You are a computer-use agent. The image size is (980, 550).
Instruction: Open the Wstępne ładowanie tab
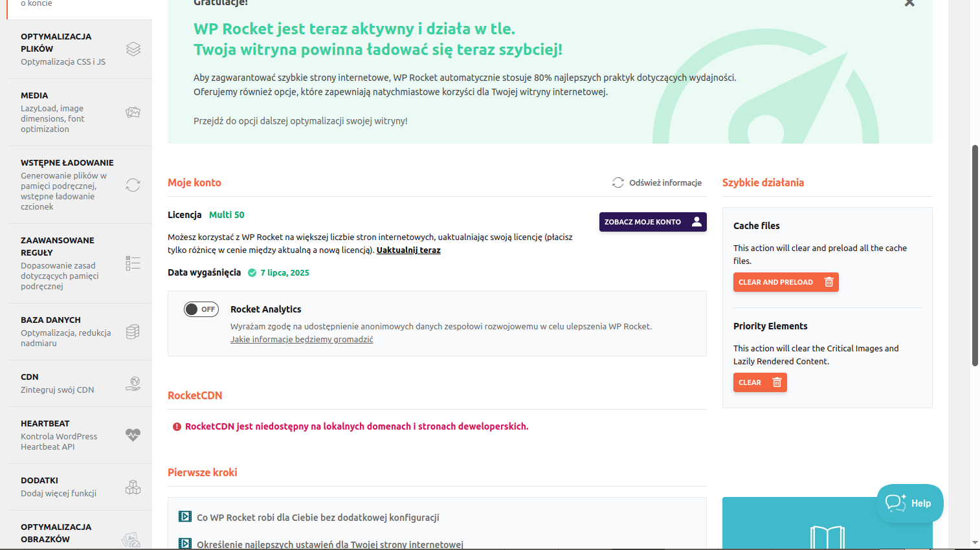(x=80, y=185)
